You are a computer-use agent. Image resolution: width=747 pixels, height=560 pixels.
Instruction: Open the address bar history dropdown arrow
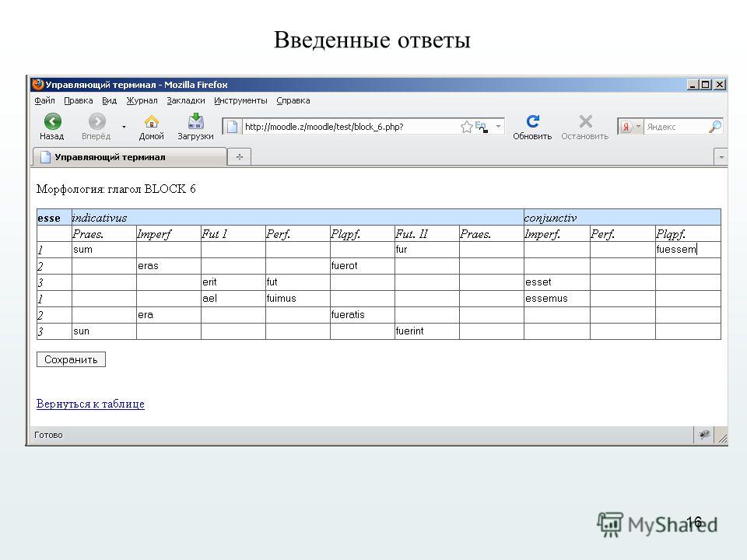coord(498,127)
